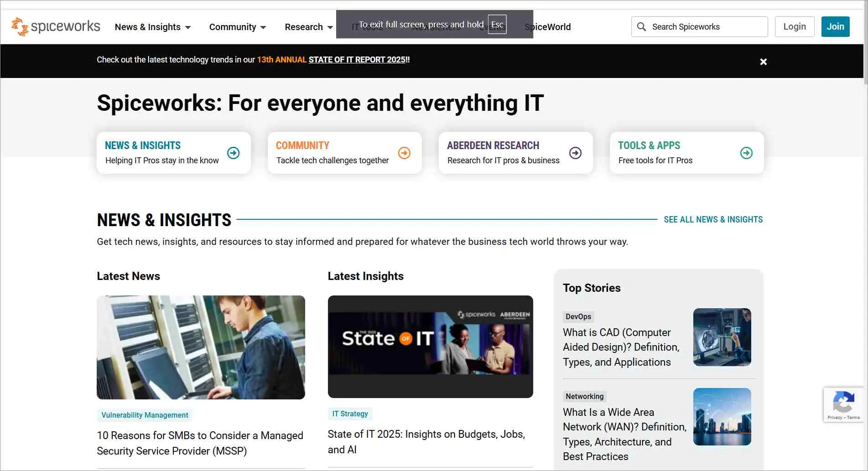Image resolution: width=868 pixels, height=471 pixels.
Task: Select the IT Tools menu item
Action: pyautogui.click(x=368, y=27)
